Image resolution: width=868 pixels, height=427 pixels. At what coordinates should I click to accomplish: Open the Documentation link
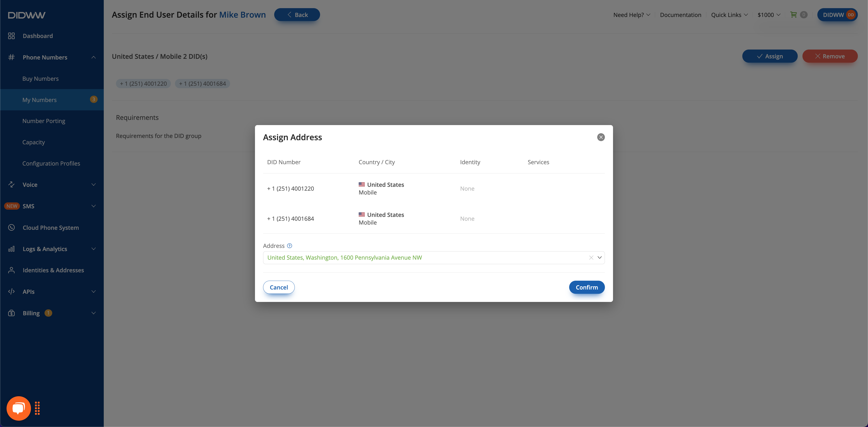[680, 15]
